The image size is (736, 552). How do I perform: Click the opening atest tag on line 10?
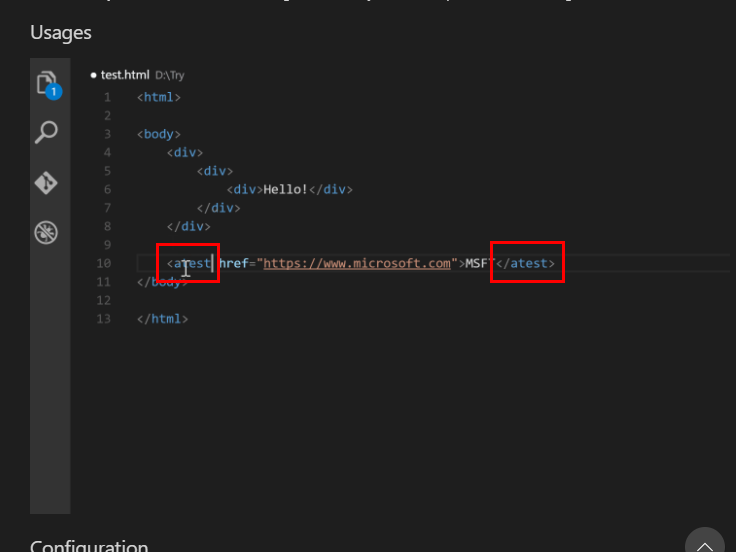[x=189, y=263]
